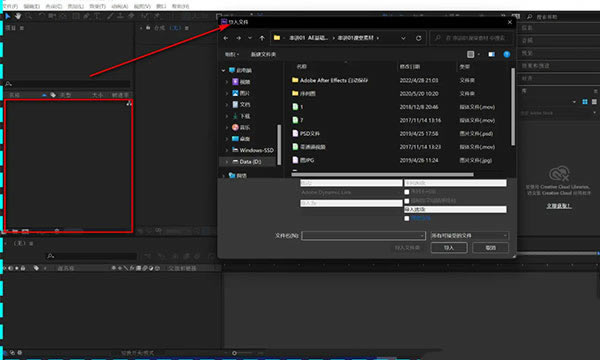
Task: Click the folder icon in the address bar
Action: click(277, 38)
